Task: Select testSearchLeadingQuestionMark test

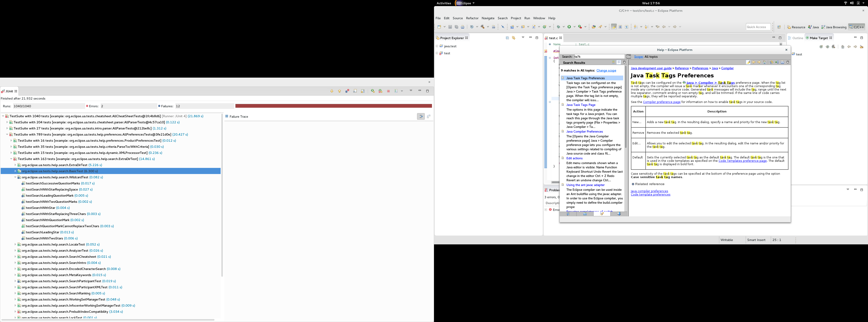Action: [54, 196]
